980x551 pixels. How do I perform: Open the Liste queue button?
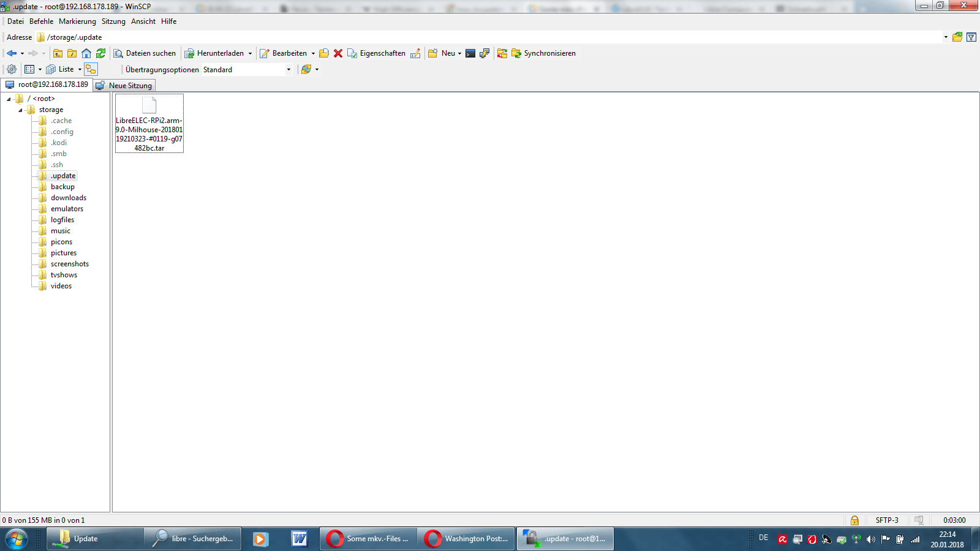coord(60,69)
